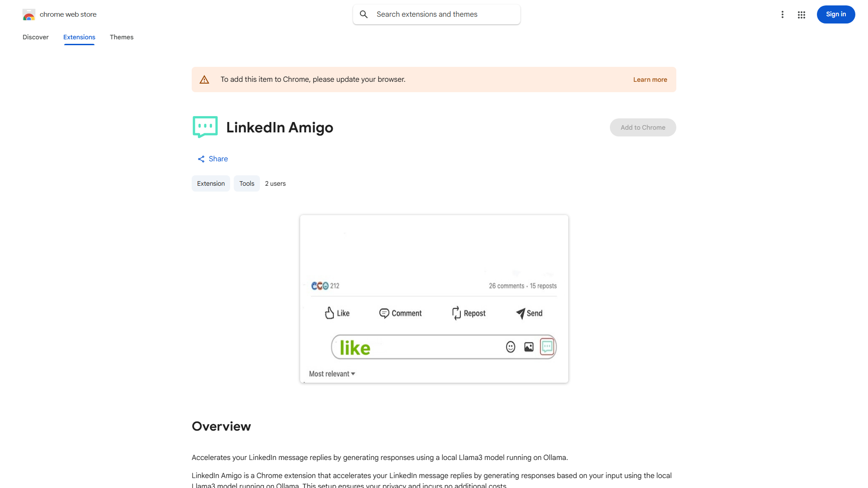The image size is (868, 488).
Task: Click the LinkedIn Amigo extension header icon
Action: point(205,127)
